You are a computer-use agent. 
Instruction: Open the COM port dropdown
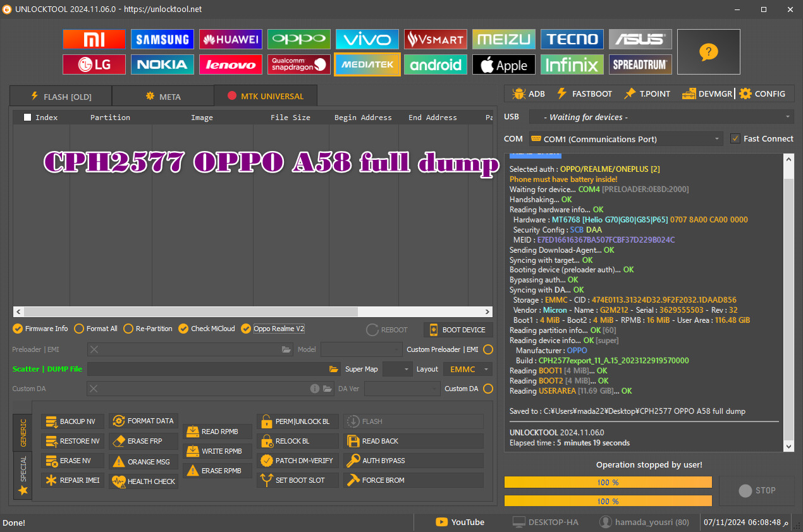(625, 139)
